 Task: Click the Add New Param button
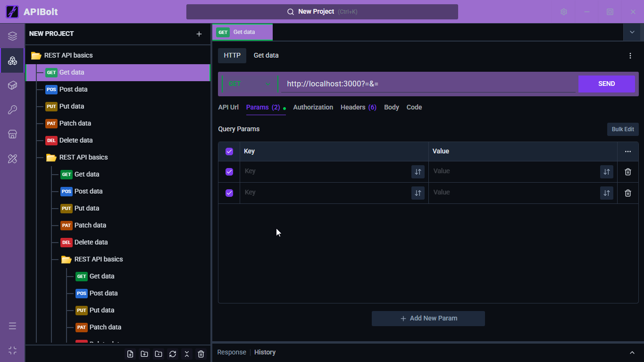(428, 319)
